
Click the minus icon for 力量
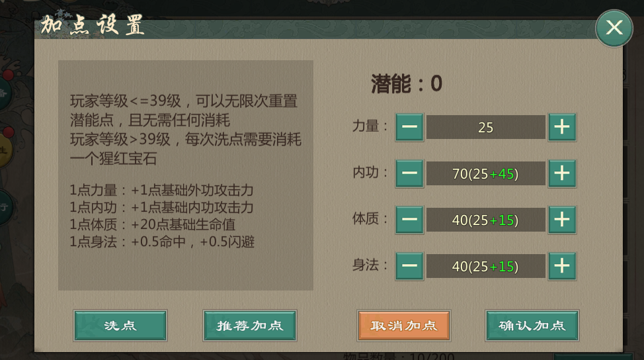[x=409, y=127]
